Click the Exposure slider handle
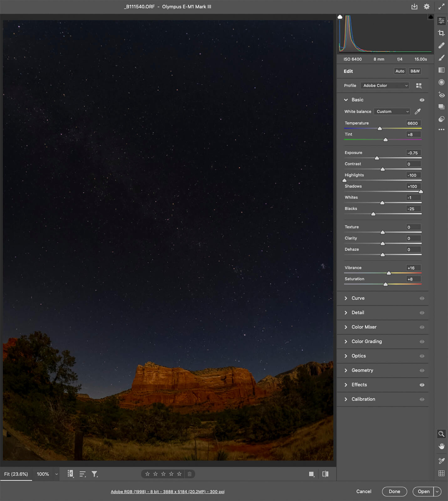 click(x=377, y=158)
